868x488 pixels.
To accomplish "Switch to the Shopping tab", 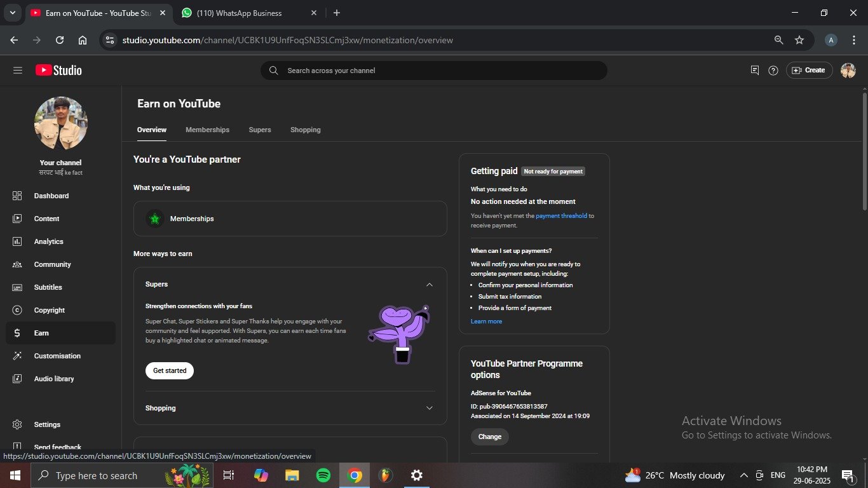I will pos(306,130).
